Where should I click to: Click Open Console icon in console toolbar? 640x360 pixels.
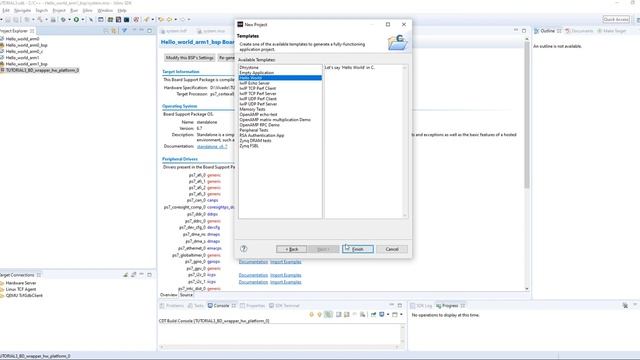[x=395, y=314]
